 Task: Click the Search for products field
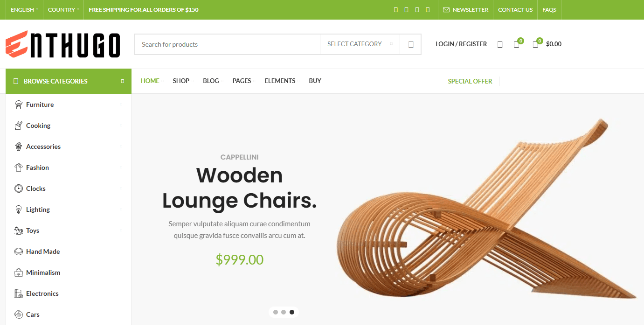point(227,44)
